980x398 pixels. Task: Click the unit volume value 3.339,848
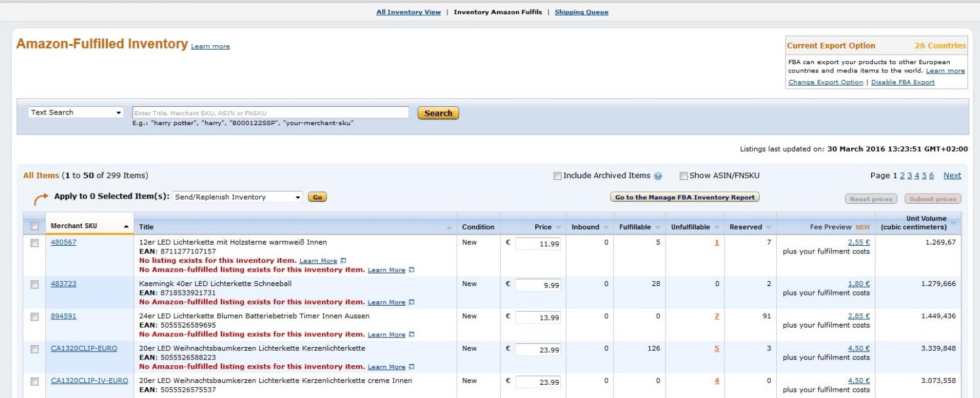click(x=938, y=348)
